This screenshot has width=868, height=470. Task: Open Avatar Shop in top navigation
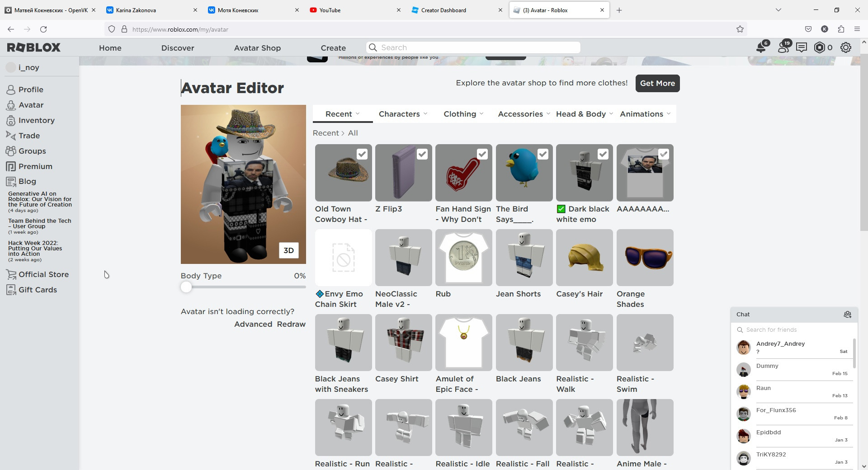pos(257,48)
